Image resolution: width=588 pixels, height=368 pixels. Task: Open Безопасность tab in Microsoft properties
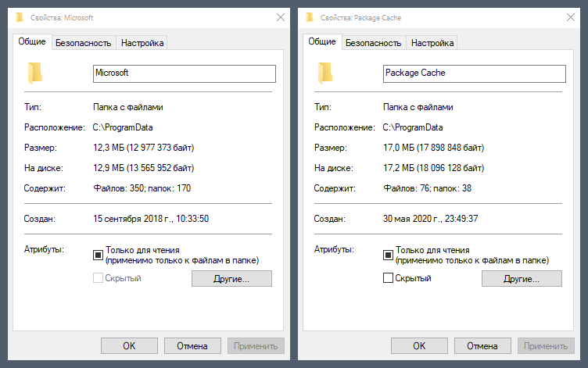[x=82, y=43]
